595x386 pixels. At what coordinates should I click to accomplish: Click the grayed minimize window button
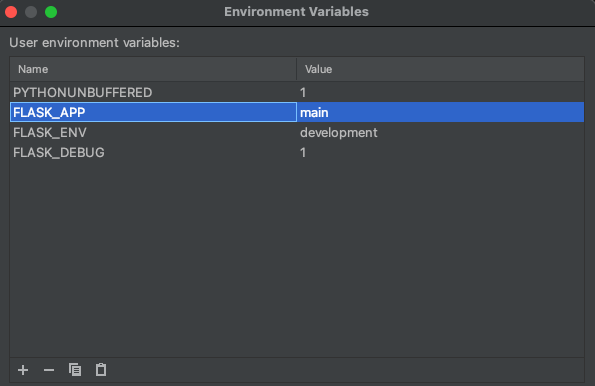[x=31, y=12]
